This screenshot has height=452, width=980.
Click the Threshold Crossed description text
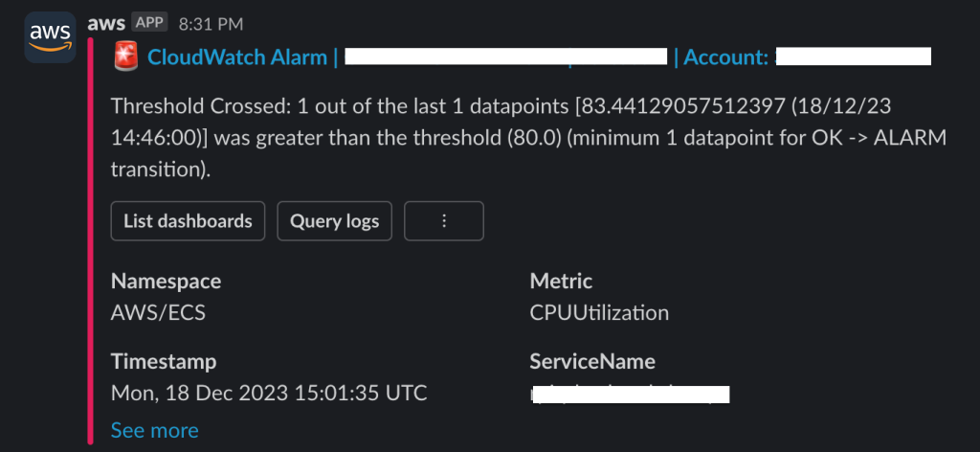click(528, 138)
